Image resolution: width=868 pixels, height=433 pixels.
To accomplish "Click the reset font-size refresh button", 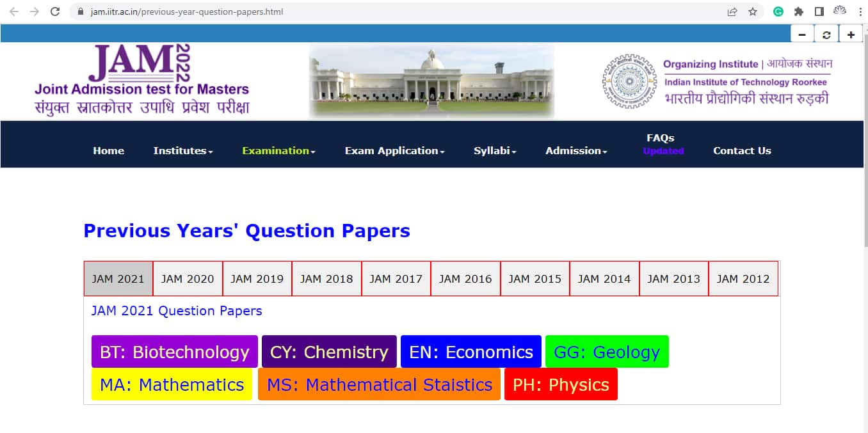I will coord(826,35).
